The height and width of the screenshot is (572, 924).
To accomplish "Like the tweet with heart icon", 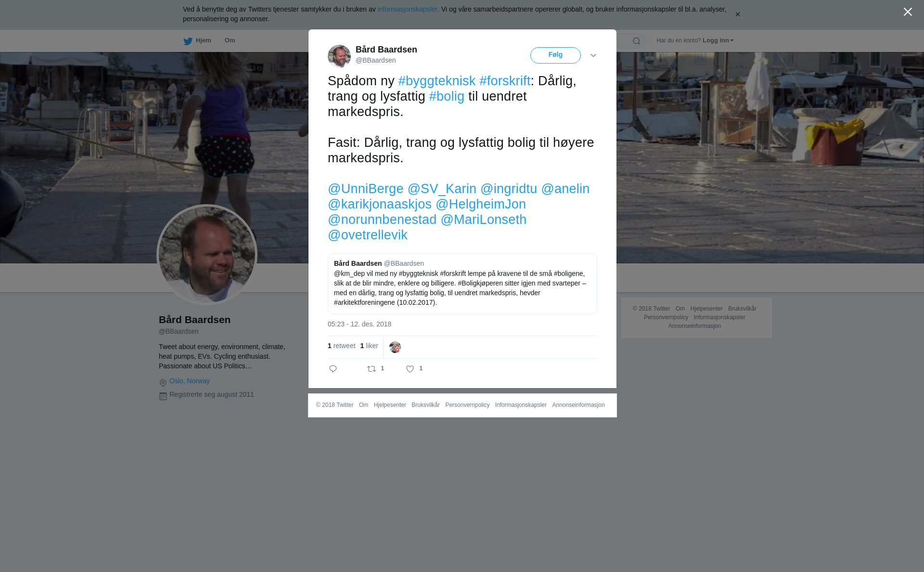I will tap(410, 369).
